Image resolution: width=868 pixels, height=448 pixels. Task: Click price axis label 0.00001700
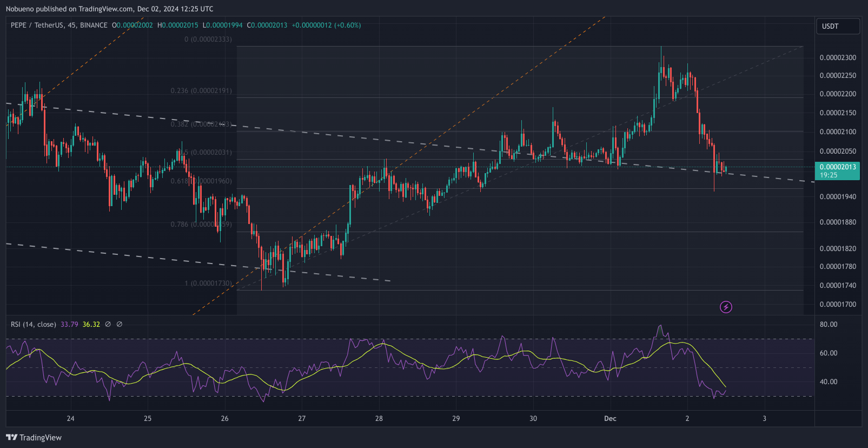point(838,304)
